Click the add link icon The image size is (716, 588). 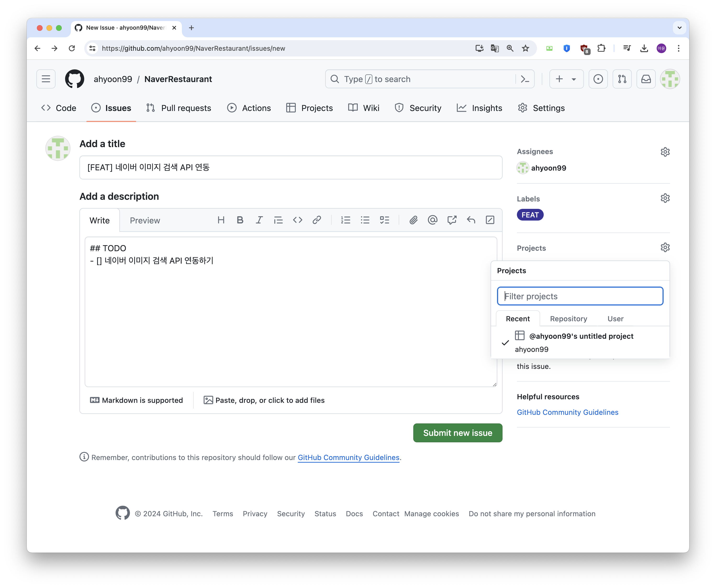(x=317, y=220)
